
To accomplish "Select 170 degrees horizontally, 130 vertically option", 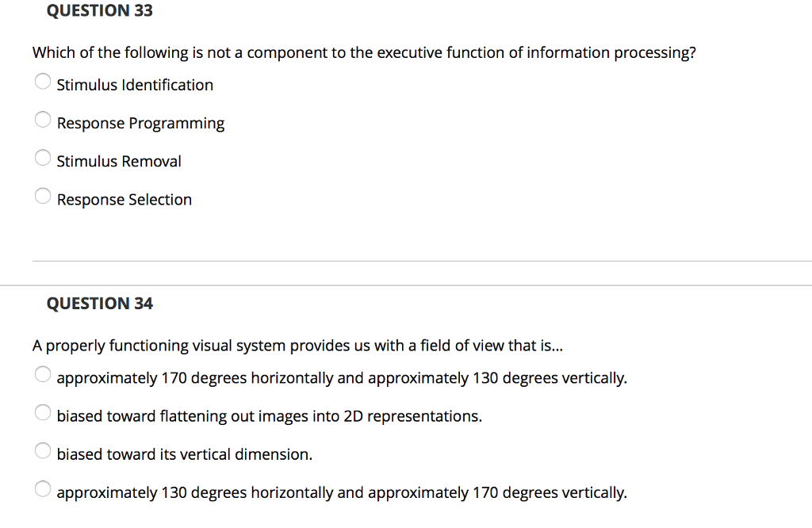I will [43, 374].
